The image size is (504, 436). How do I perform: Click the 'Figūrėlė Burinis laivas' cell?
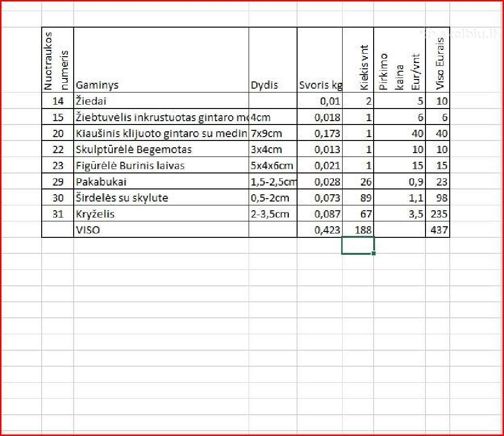click(x=161, y=165)
